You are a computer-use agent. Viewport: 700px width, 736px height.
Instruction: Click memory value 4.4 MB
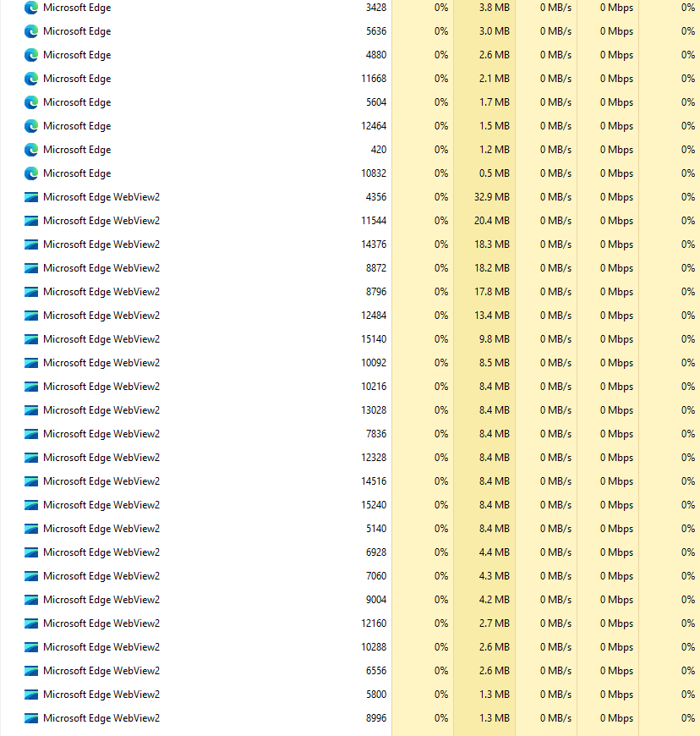click(494, 552)
